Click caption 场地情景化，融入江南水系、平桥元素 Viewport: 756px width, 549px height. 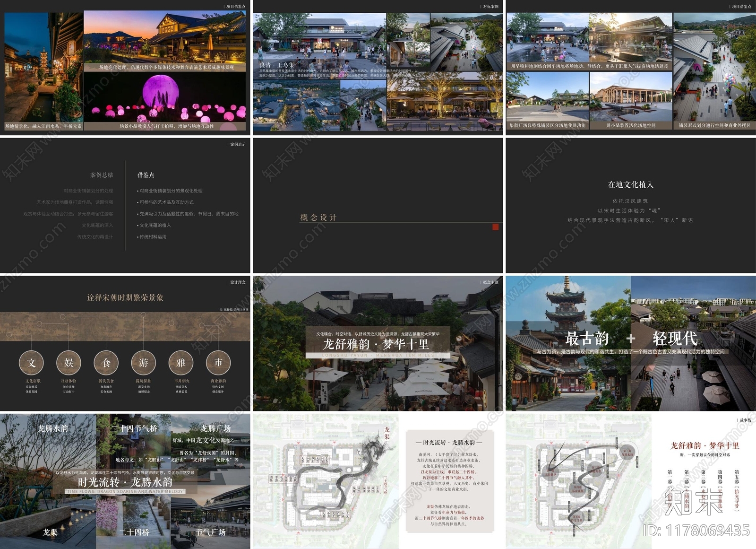click(43, 126)
